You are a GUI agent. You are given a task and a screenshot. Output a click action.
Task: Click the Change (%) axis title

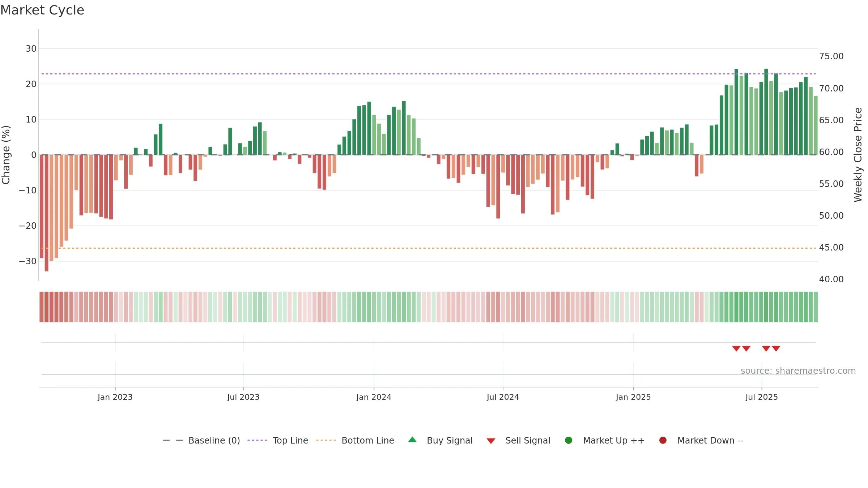coord(6,155)
